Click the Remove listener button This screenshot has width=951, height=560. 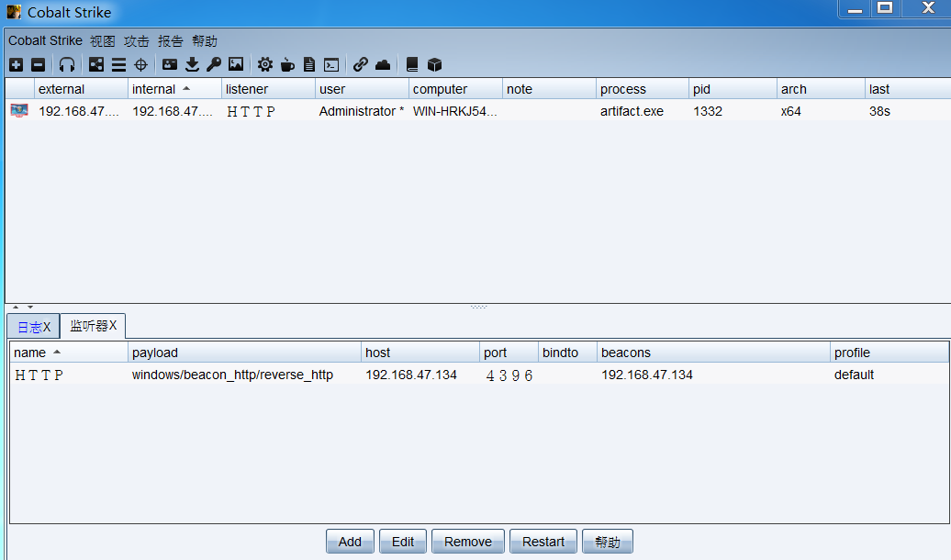[467, 542]
